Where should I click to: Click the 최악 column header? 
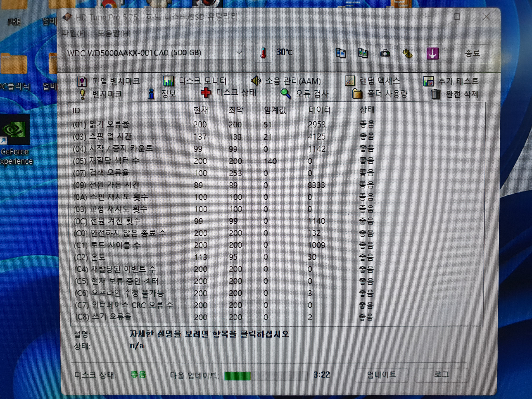tap(242, 110)
